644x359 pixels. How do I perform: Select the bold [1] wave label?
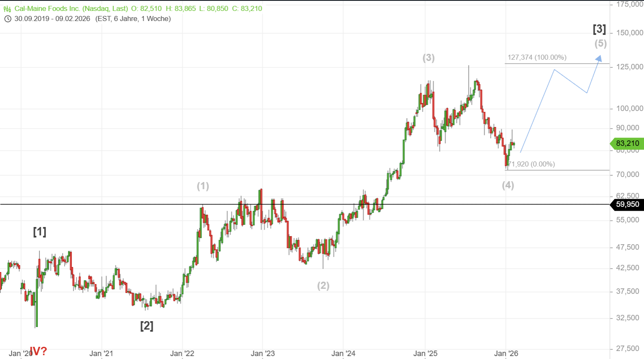pos(40,232)
